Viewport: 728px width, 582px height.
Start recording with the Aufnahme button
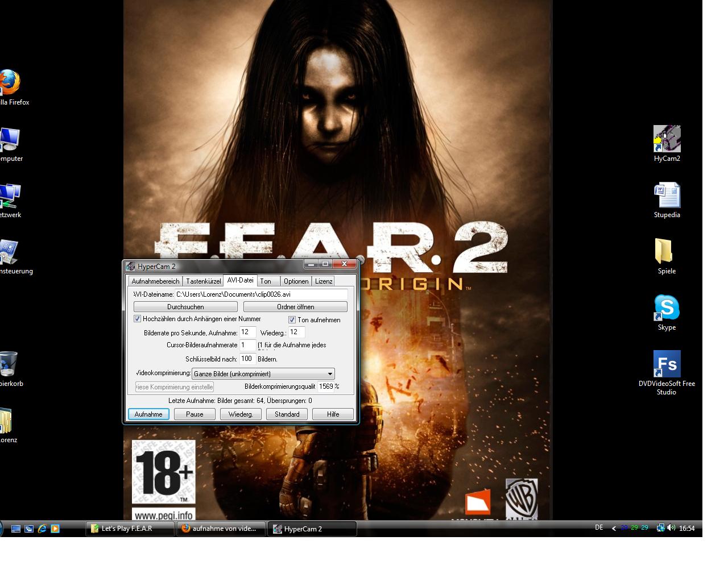(x=148, y=414)
